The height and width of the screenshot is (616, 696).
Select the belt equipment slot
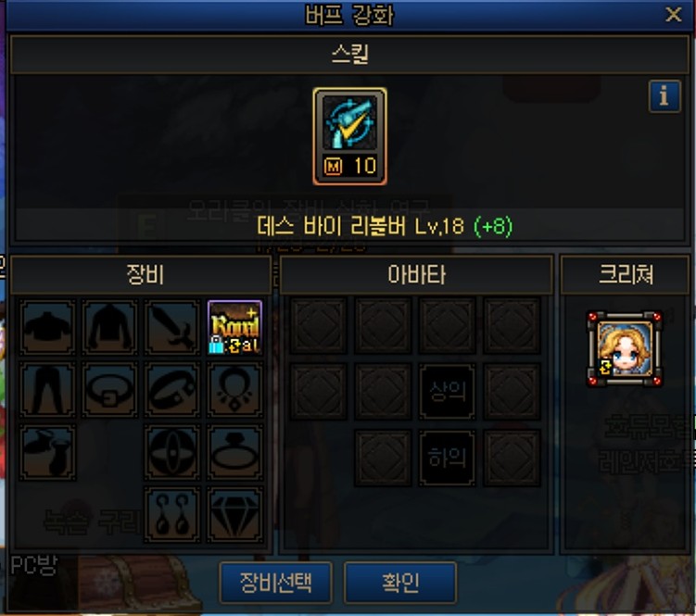pyautogui.click(x=109, y=390)
